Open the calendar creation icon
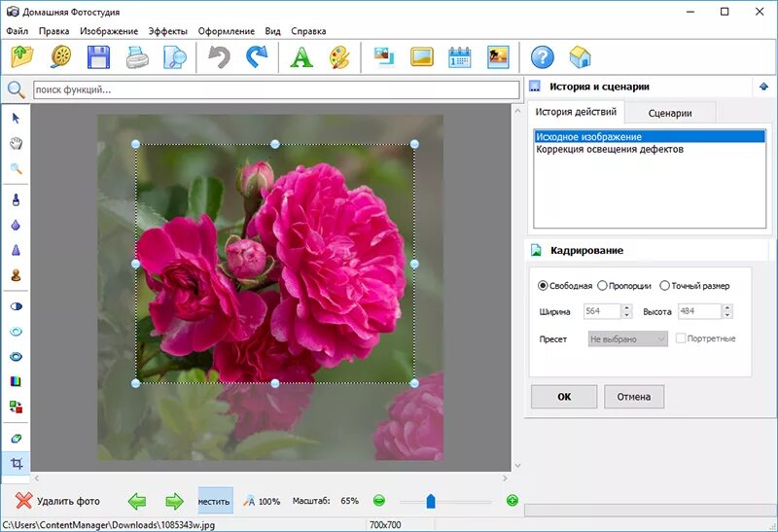778x532 pixels. click(459, 57)
